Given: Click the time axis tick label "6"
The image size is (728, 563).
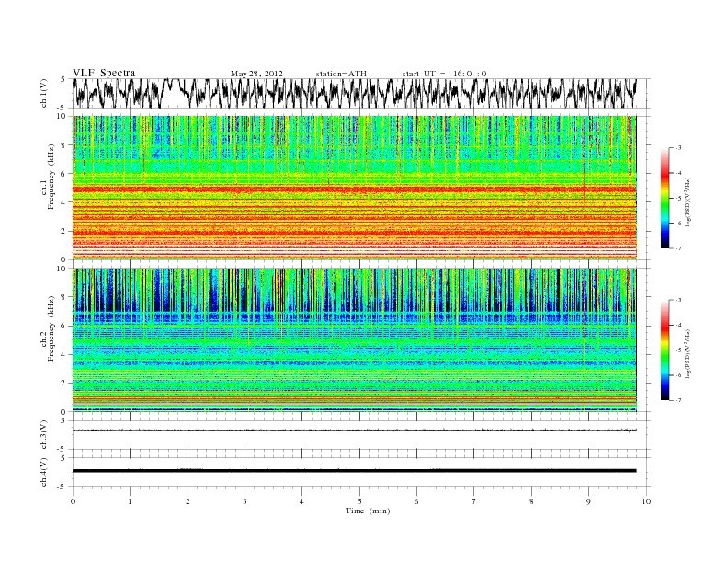Looking at the screenshot, I should point(416,501).
